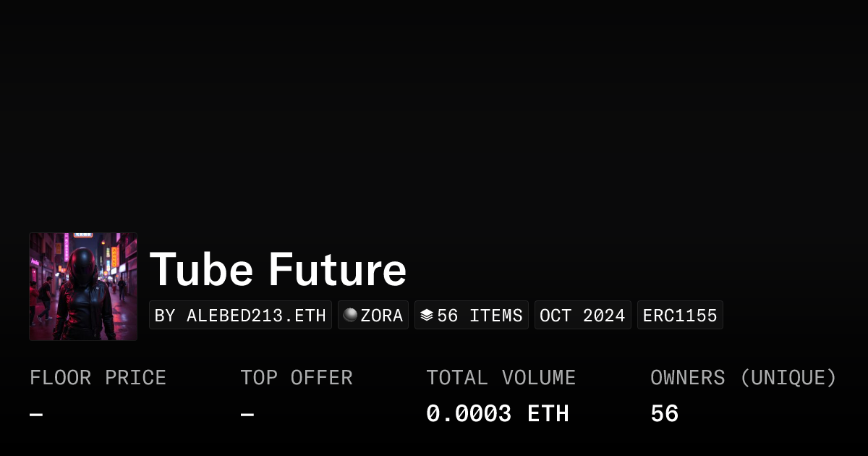Click the TOP OFFER label
Screen dimensions: 868x456
point(297,378)
